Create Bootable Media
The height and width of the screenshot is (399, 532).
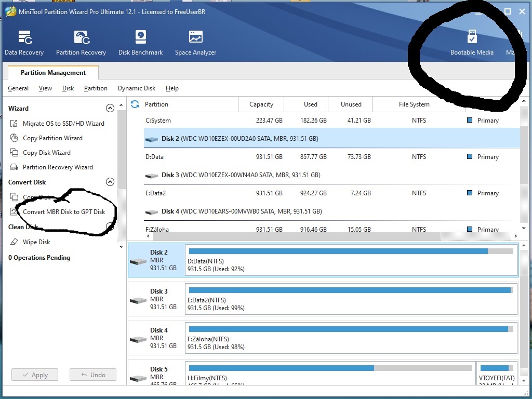coord(472,43)
